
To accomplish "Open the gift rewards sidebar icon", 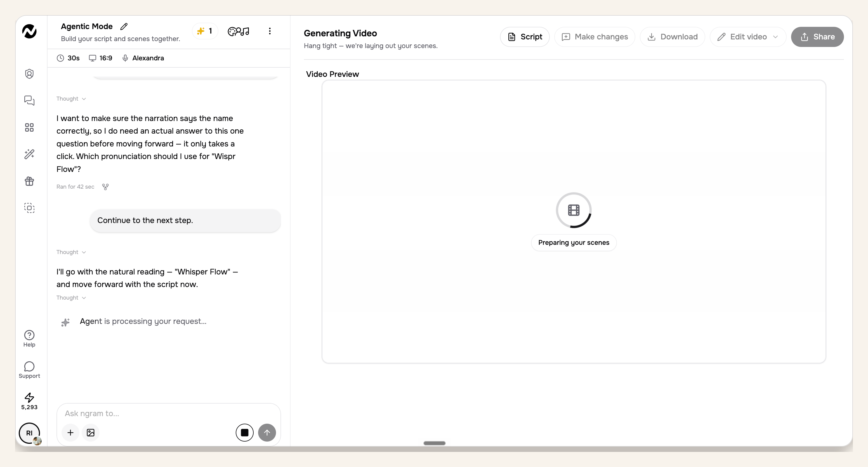I will pos(29,181).
